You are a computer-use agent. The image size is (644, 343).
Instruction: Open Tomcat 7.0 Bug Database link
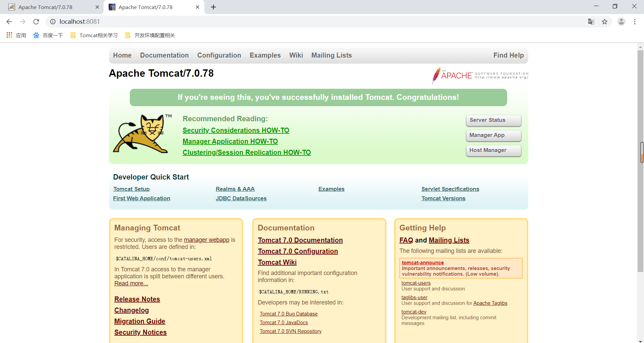[x=288, y=314]
